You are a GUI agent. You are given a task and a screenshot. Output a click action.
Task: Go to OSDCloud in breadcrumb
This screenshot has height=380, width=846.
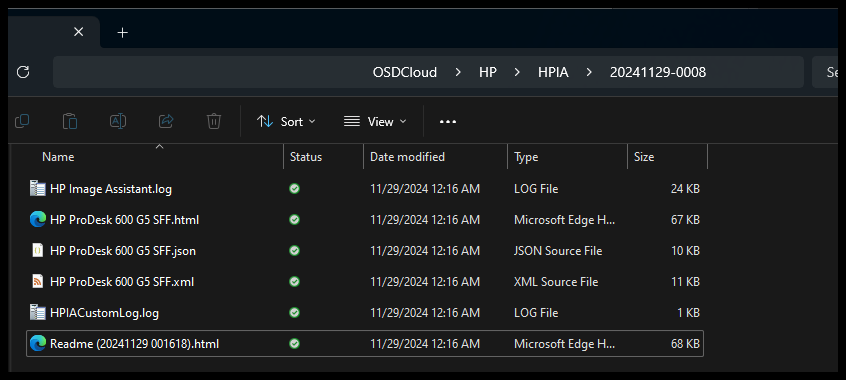[405, 72]
